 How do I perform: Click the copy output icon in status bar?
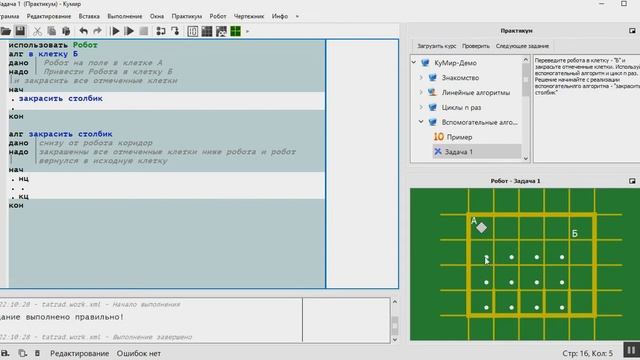[x=22, y=353]
